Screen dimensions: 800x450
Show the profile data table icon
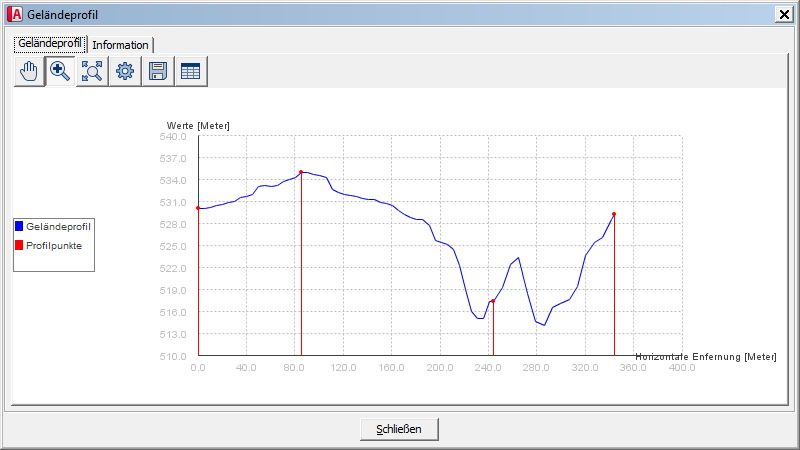[189, 71]
